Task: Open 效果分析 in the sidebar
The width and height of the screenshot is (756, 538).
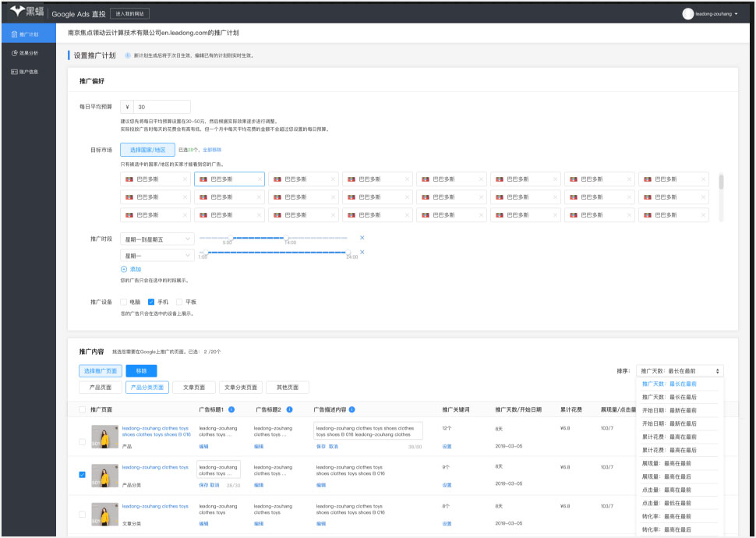Action: 28,53
